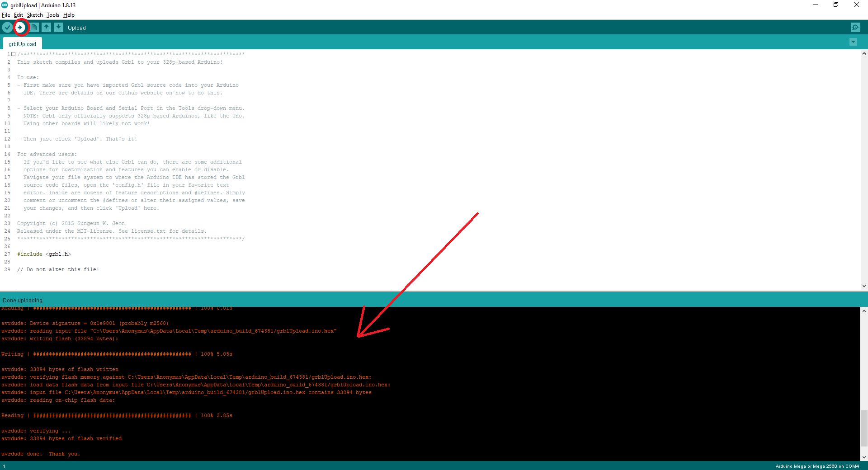
Task: Select the grblUpload sketch tab
Action: point(22,44)
